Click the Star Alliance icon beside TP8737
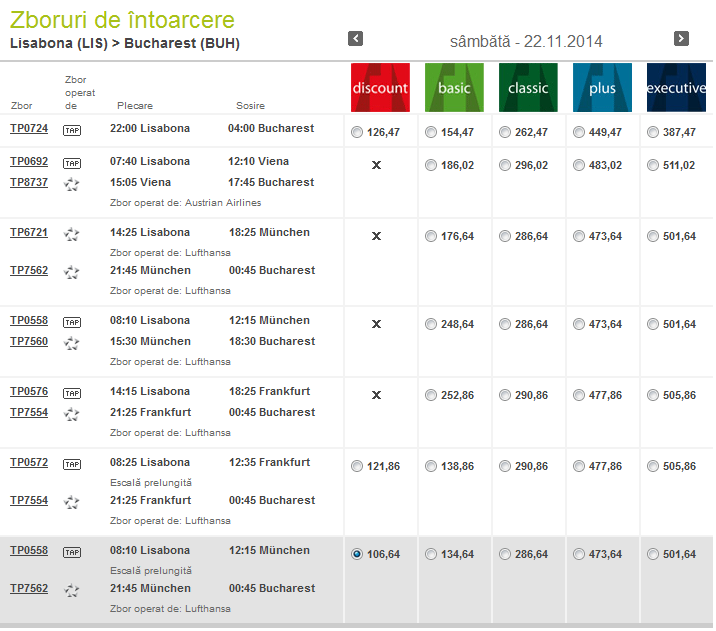Viewport: 716px width, 631px height. (x=72, y=184)
